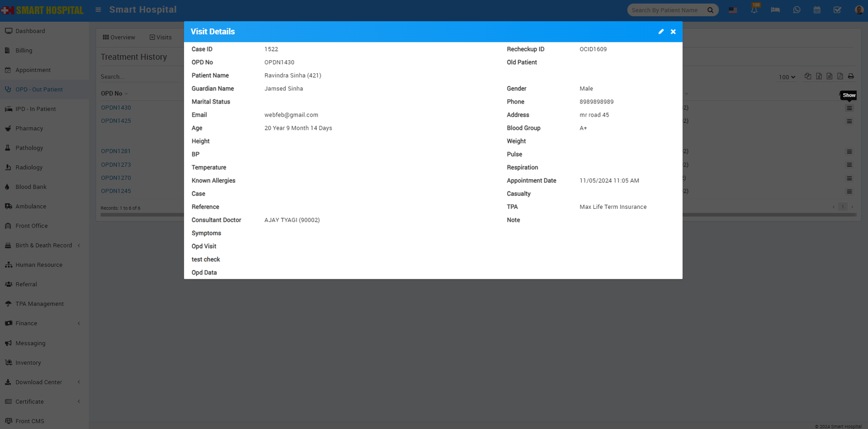Export table as PDF
868x429 pixels.
pos(840,76)
